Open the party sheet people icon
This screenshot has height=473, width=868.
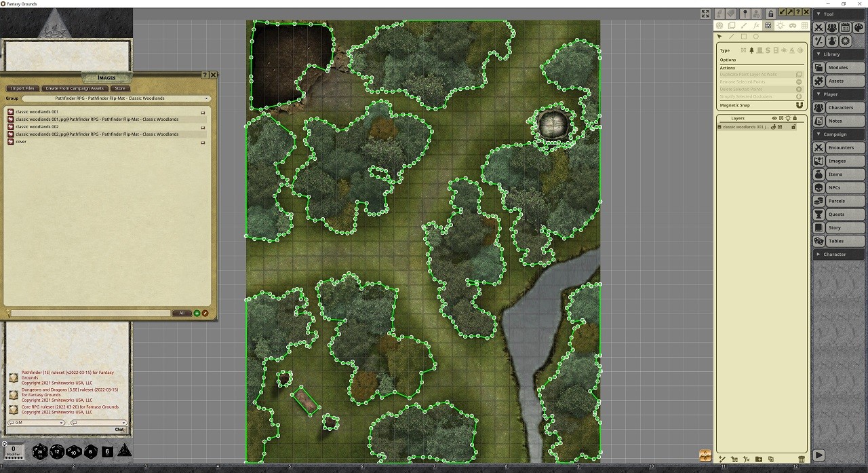click(x=832, y=28)
